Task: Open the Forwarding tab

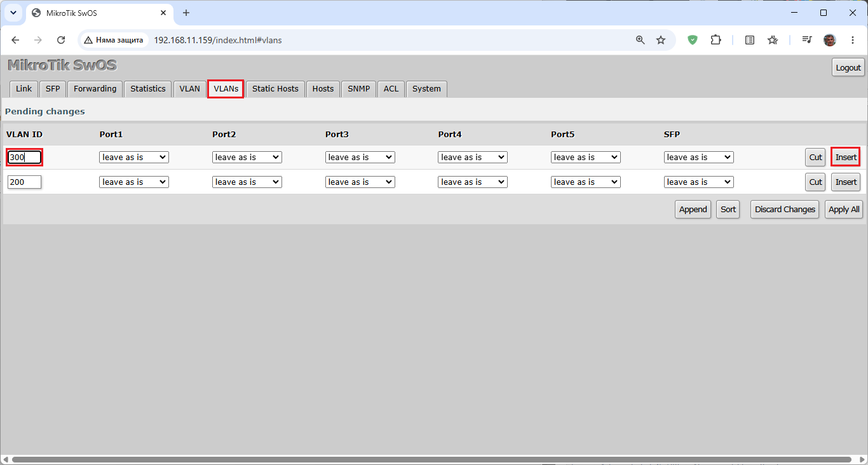Action: 95,89
